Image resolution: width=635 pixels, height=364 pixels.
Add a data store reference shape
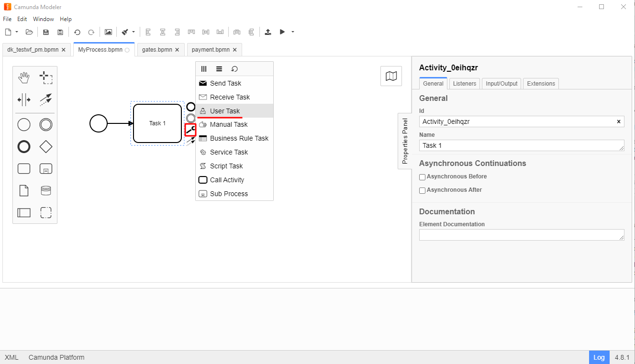pos(46,191)
